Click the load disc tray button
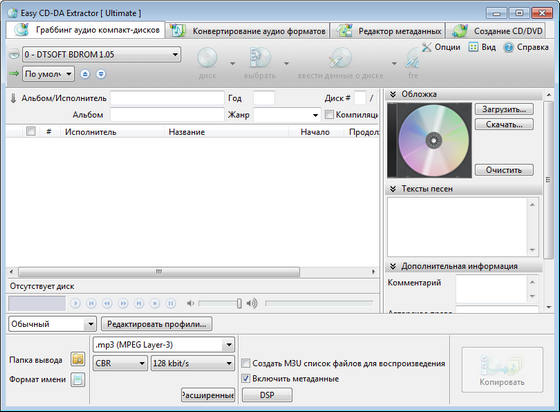560x412 pixels. tap(101, 74)
